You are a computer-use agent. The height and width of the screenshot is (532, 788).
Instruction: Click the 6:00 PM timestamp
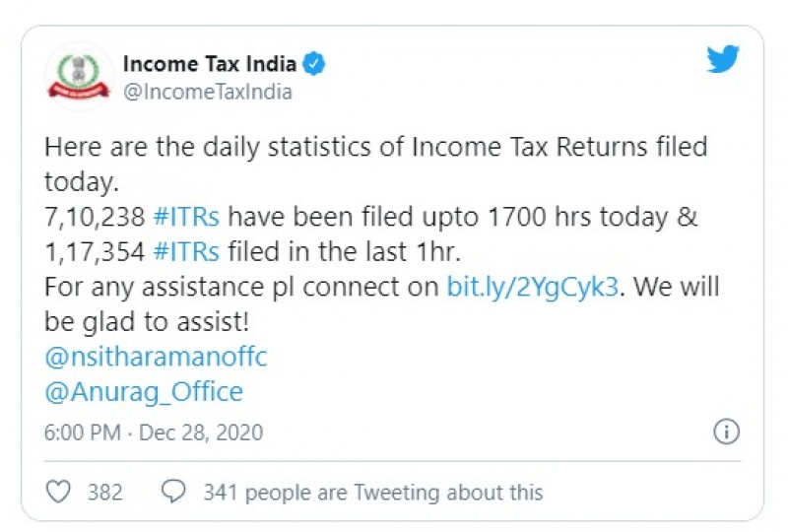(x=83, y=432)
